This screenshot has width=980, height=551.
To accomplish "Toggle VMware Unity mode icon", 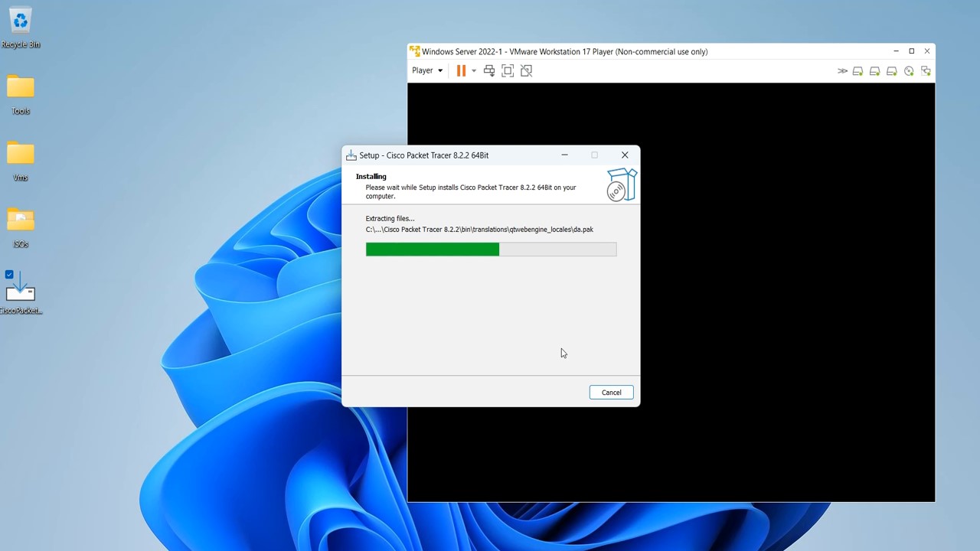I will click(526, 70).
